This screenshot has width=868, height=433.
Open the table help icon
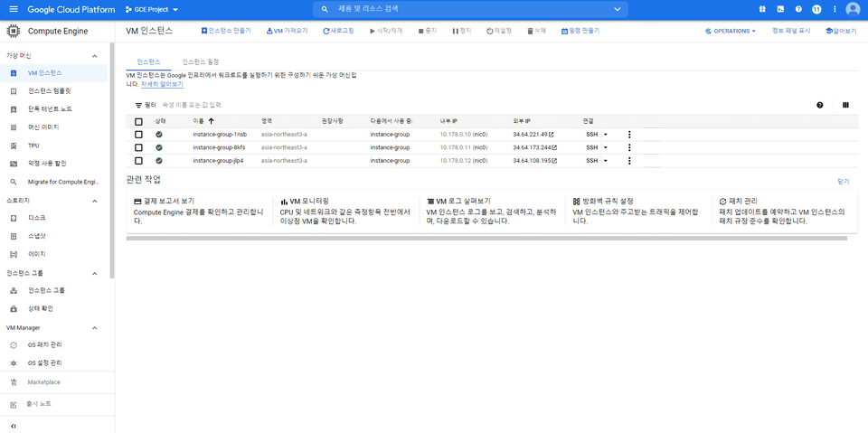[x=820, y=105]
